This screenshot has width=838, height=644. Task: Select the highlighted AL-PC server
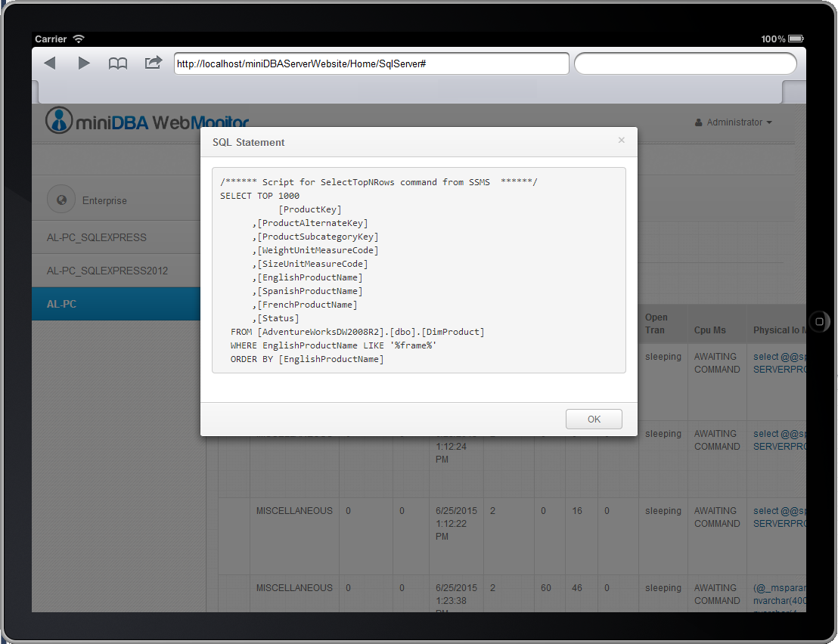coord(116,304)
